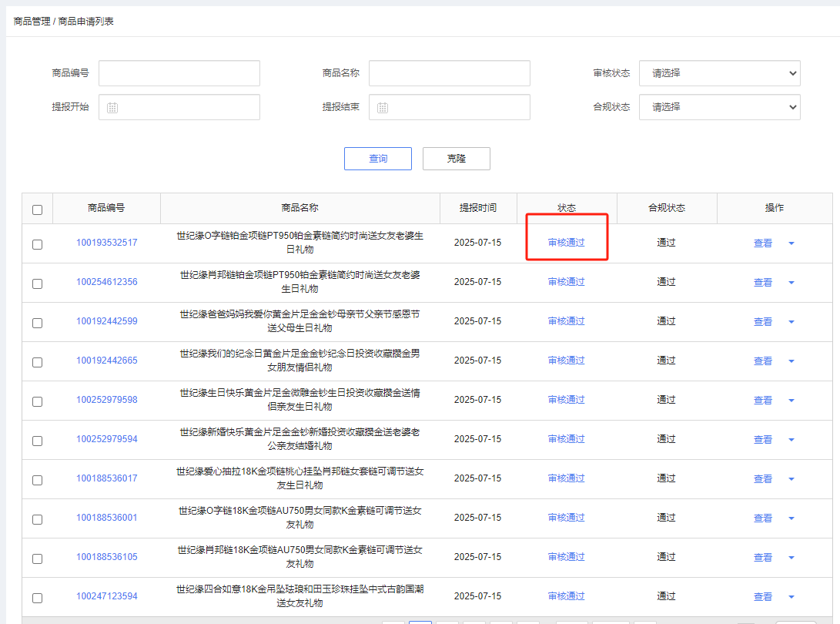840x624 pixels.
Task: Open action arrow for product 100254612356
Action: (791, 283)
